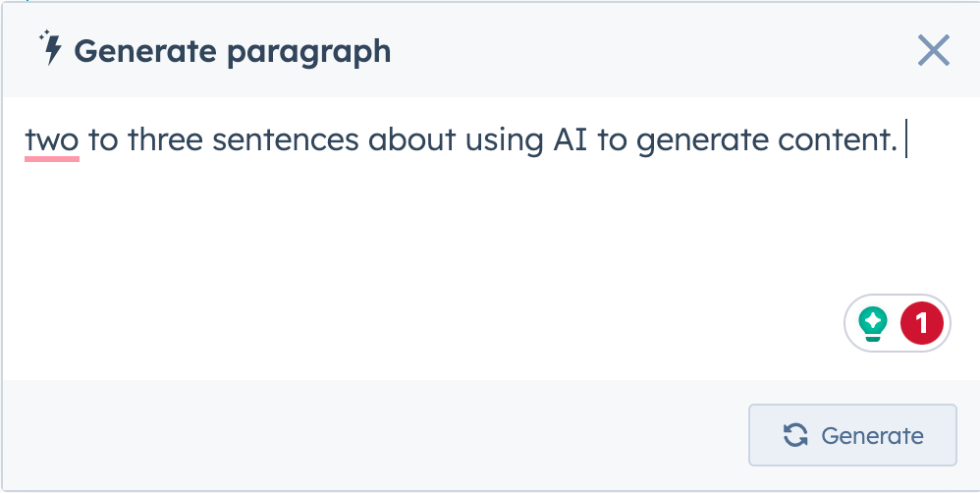Viewport: 980px width, 493px height.
Task: Click the underlined word "two"
Action: pos(51,141)
